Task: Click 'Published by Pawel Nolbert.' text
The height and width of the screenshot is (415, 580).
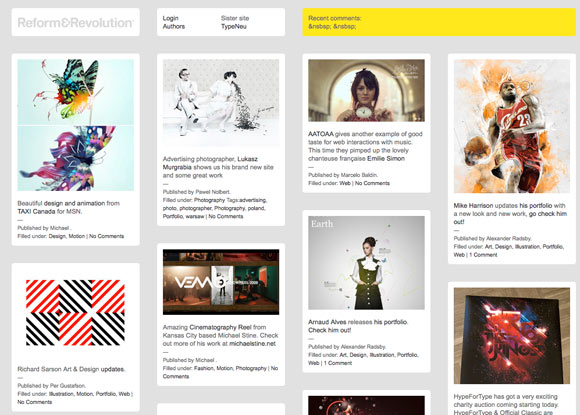Action: [x=196, y=192]
